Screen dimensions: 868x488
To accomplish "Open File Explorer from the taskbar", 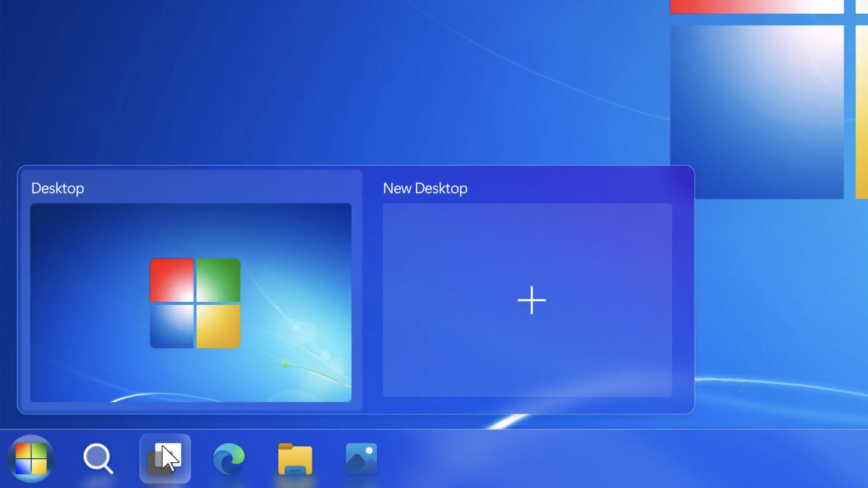I will point(295,459).
